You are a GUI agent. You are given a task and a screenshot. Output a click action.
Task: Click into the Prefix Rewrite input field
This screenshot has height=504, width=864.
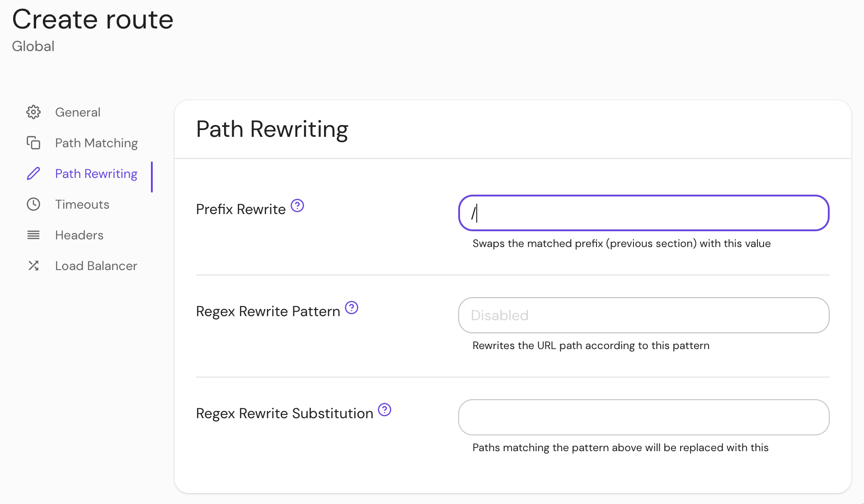click(642, 213)
